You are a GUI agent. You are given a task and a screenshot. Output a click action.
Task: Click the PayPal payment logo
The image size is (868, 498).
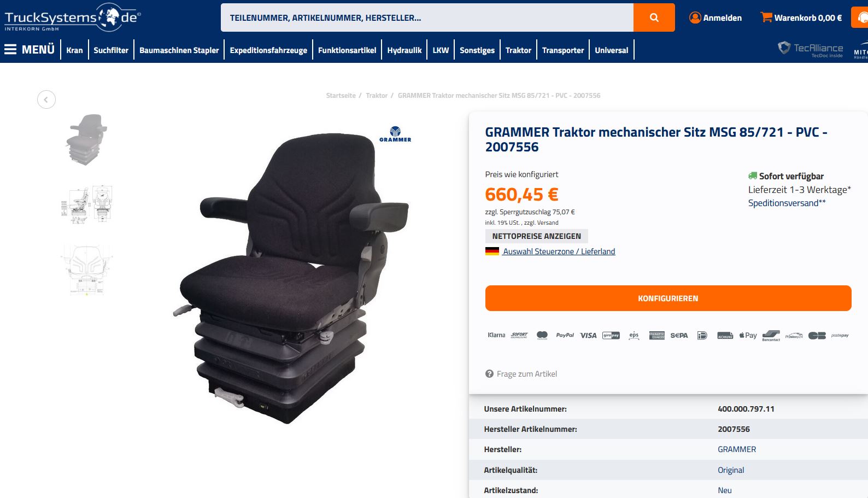[565, 335]
